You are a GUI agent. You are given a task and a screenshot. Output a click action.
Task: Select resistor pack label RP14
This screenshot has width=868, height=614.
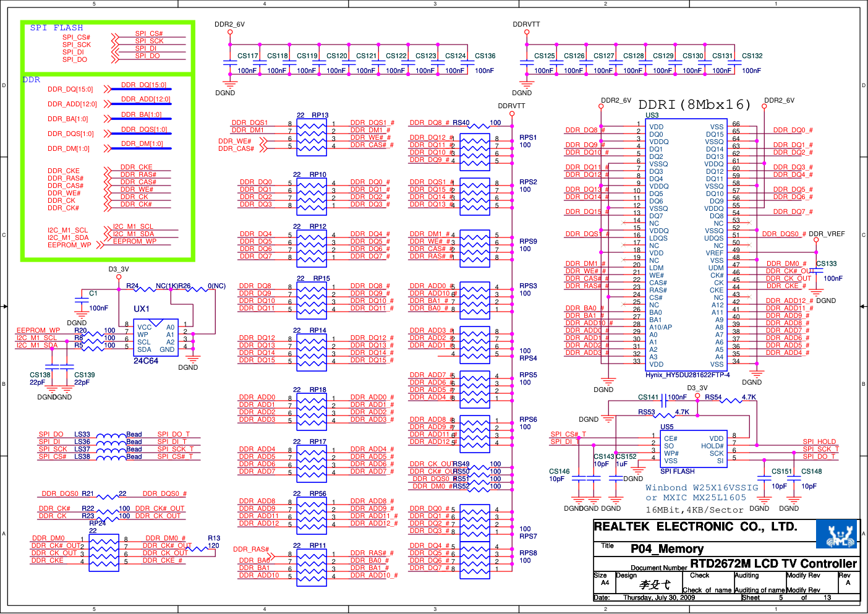tap(318, 330)
